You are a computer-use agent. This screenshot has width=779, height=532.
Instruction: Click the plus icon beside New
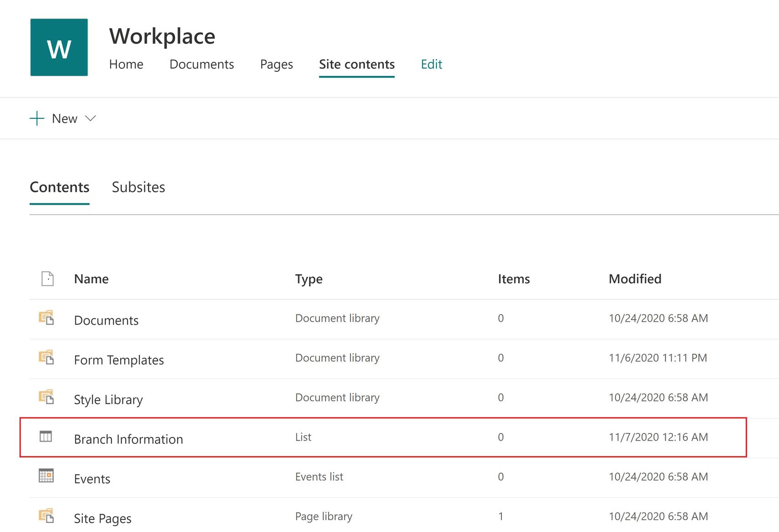tap(37, 119)
